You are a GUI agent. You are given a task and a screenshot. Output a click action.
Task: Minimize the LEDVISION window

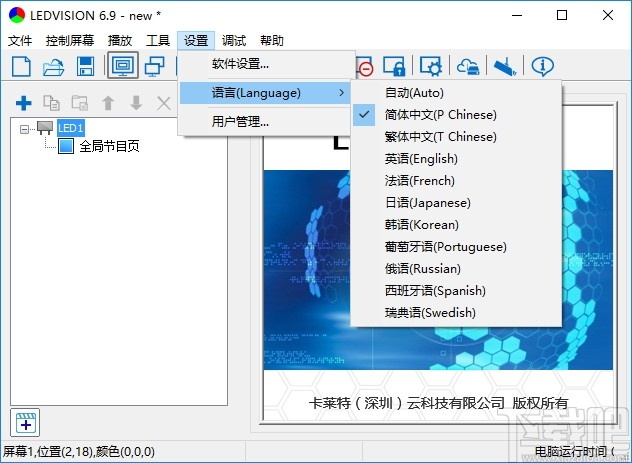[x=517, y=15]
